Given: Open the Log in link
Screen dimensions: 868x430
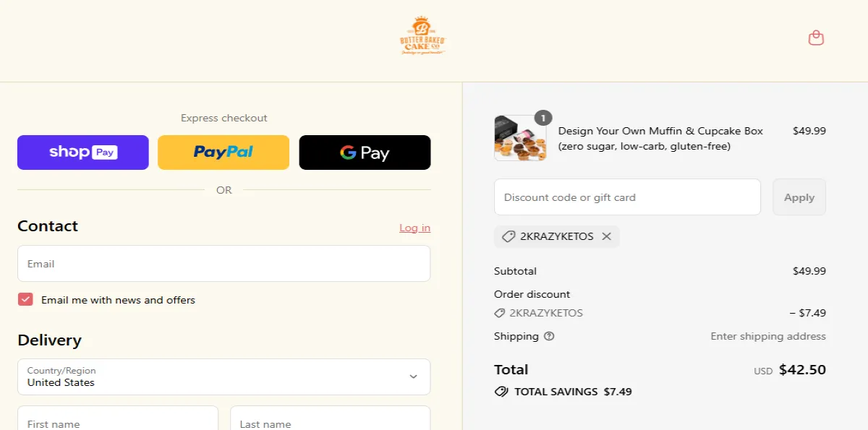Looking at the screenshot, I should coord(414,227).
